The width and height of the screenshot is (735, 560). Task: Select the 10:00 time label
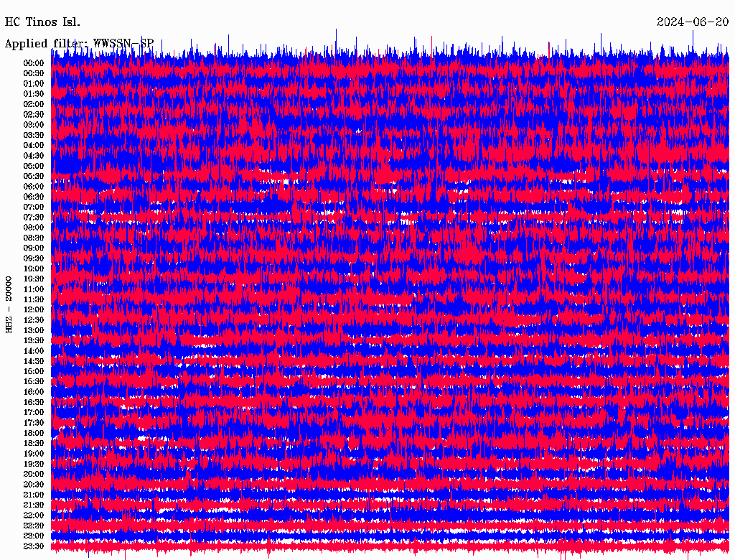point(34,269)
